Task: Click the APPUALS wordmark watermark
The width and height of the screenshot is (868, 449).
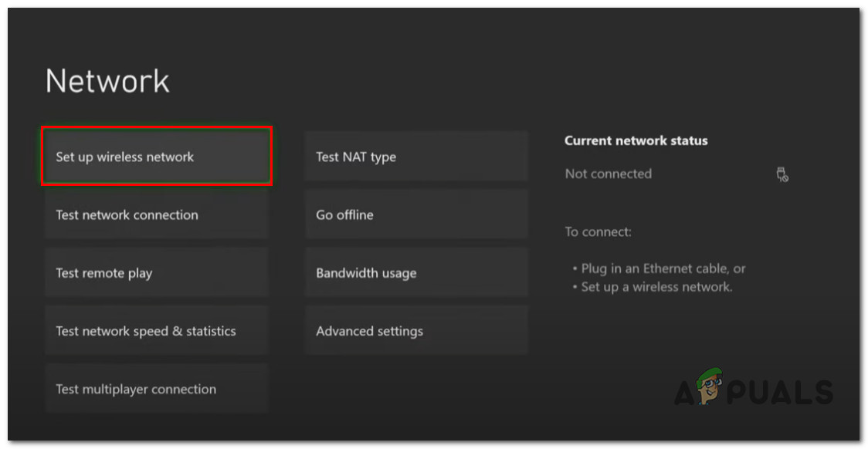Action: point(755,390)
